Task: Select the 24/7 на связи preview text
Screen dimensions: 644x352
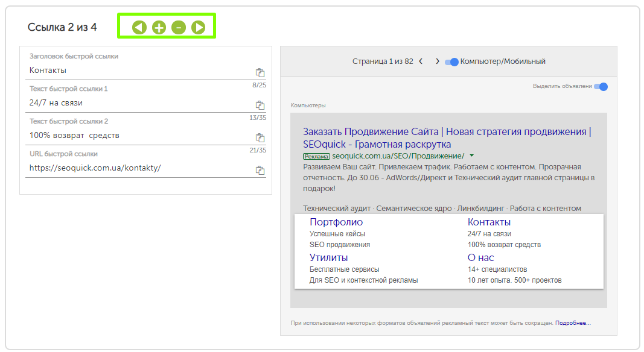Action: (x=489, y=234)
